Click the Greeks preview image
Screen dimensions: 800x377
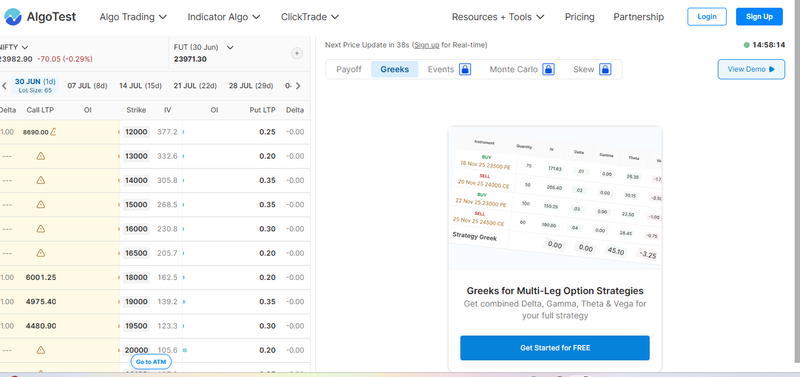(x=555, y=198)
